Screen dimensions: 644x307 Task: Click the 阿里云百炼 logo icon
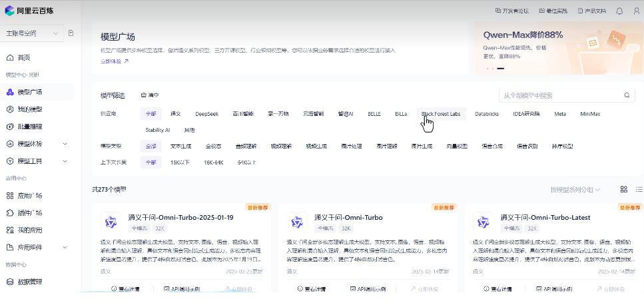point(9,11)
